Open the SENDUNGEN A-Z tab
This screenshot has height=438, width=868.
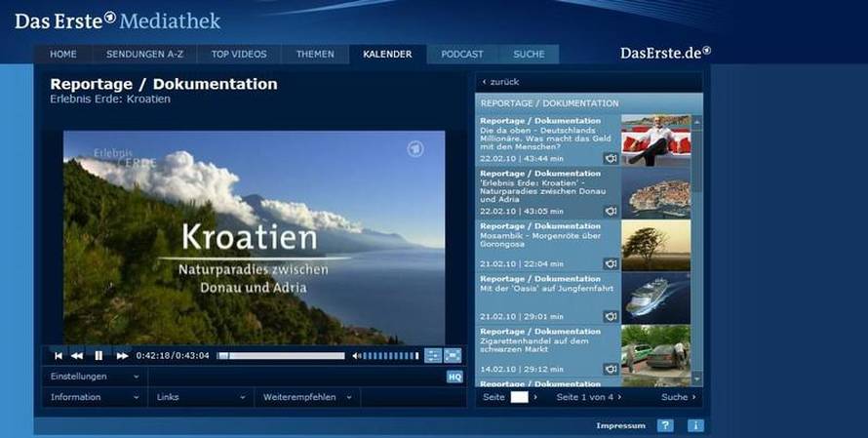tap(144, 55)
